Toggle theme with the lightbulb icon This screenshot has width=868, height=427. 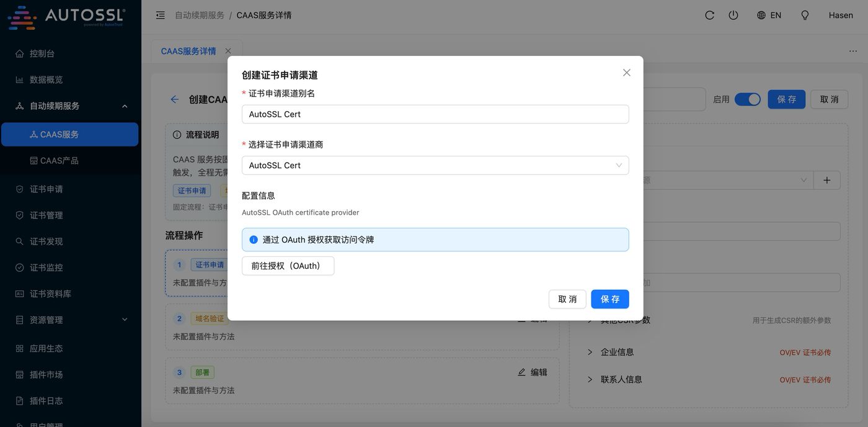pyautogui.click(x=805, y=15)
